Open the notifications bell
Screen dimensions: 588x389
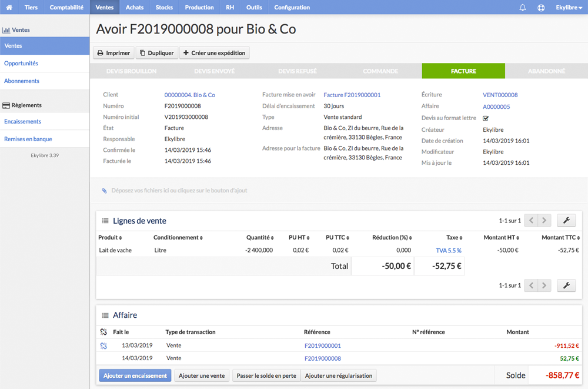[522, 7]
